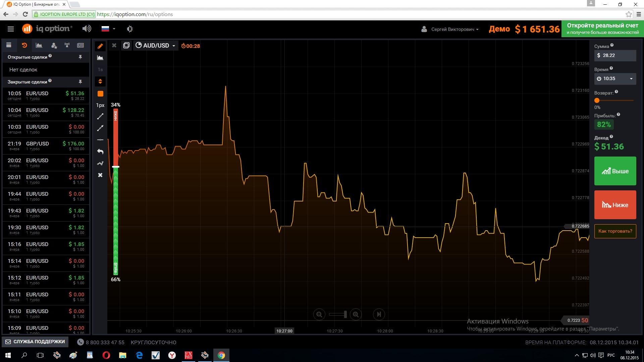Change the 1s chart interval
The image size is (644, 362).
coord(100,69)
